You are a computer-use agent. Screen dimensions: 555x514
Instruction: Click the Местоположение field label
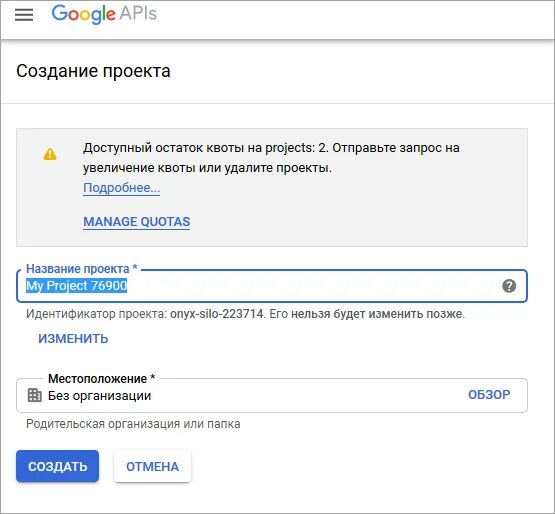[102, 379]
